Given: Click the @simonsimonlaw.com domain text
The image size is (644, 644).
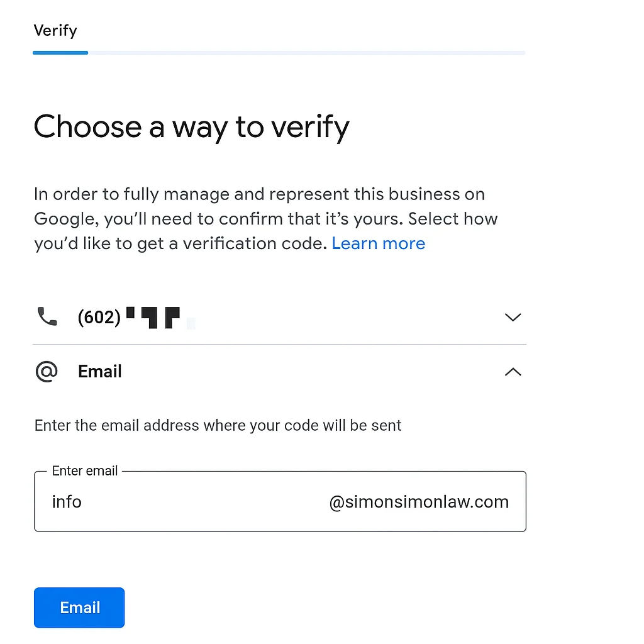Looking at the screenshot, I should [418, 501].
